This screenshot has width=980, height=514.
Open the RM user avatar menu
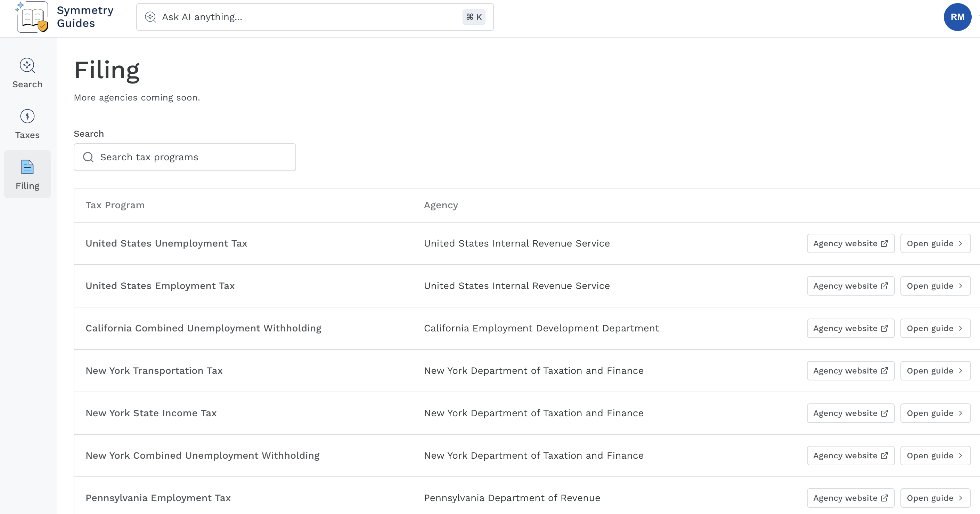click(x=957, y=17)
